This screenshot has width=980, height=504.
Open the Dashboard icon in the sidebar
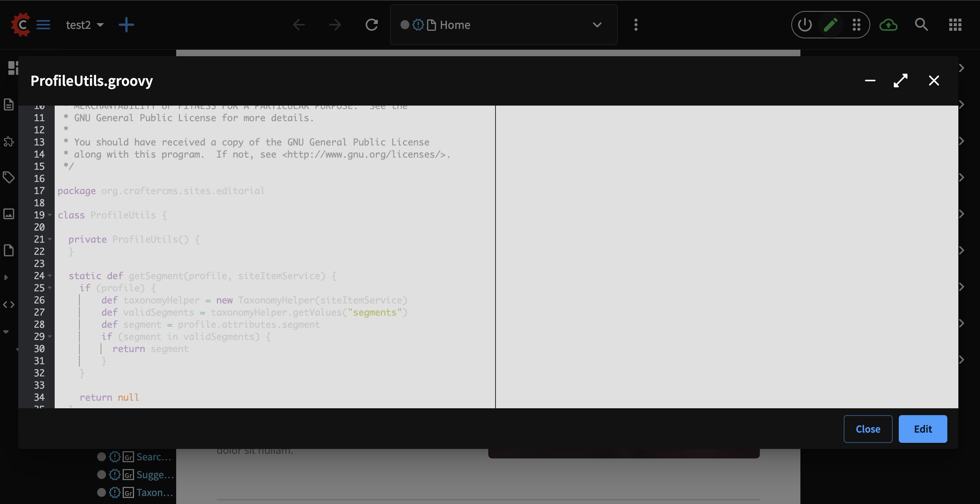13,68
